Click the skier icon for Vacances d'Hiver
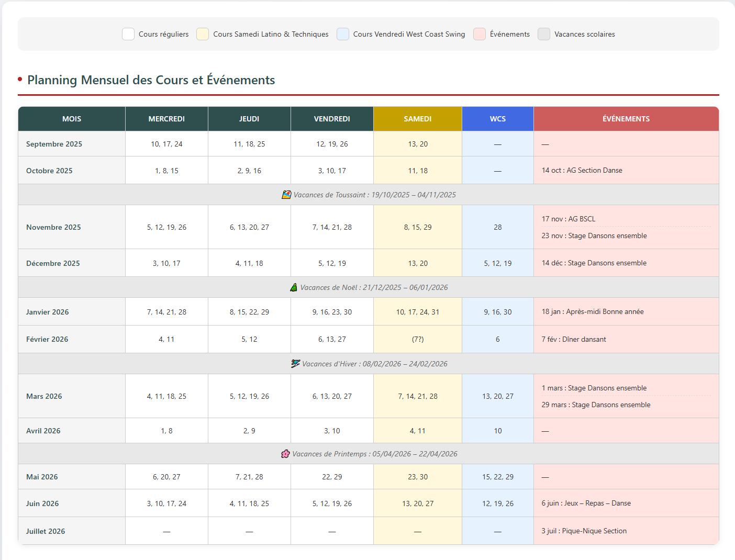The height and width of the screenshot is (560, 735). (x=296, y=364)
